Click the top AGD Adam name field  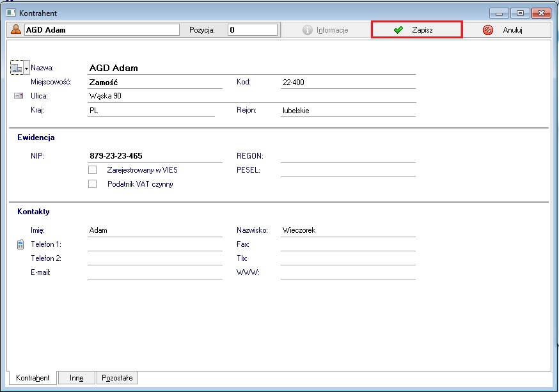point(102,30)
